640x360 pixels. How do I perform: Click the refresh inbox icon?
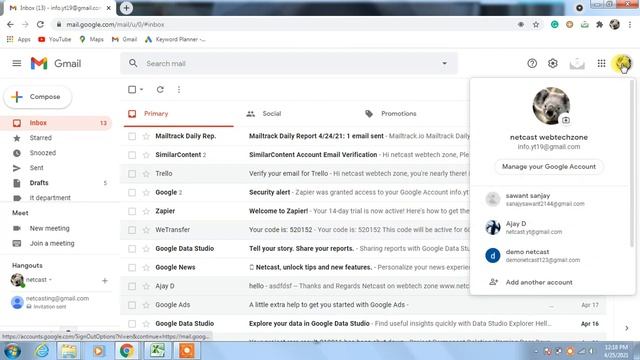click(x=160, y=89)
